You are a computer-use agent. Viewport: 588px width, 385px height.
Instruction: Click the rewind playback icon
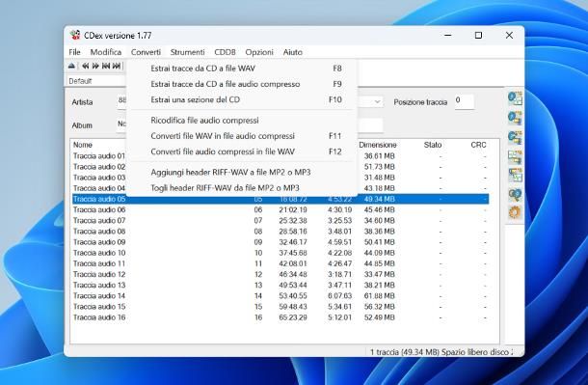[86, 66]
